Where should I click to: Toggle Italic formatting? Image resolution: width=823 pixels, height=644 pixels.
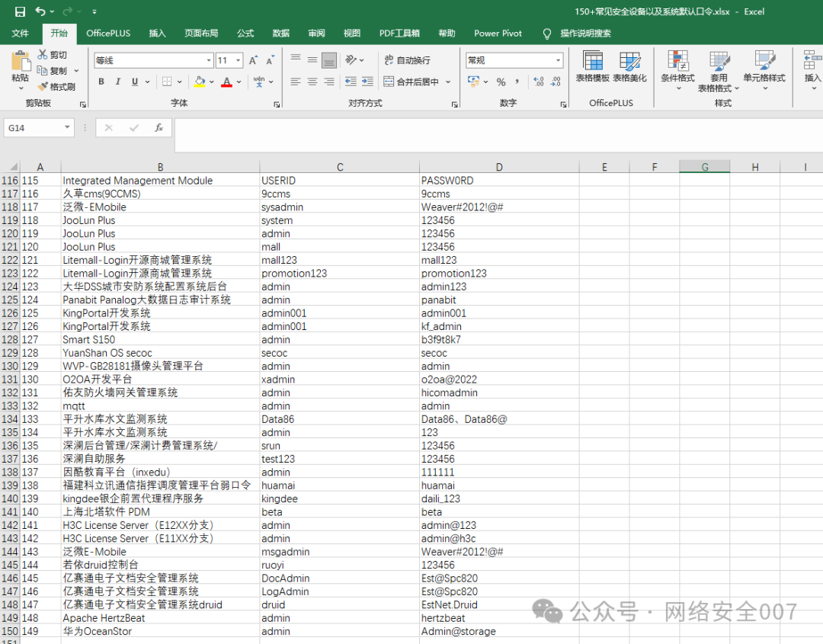coord(118,82)
